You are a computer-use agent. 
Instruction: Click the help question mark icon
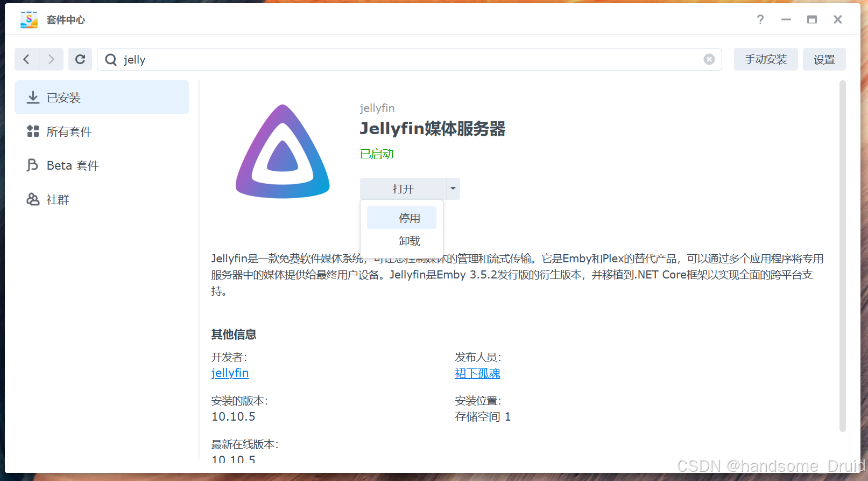[760, 19]
